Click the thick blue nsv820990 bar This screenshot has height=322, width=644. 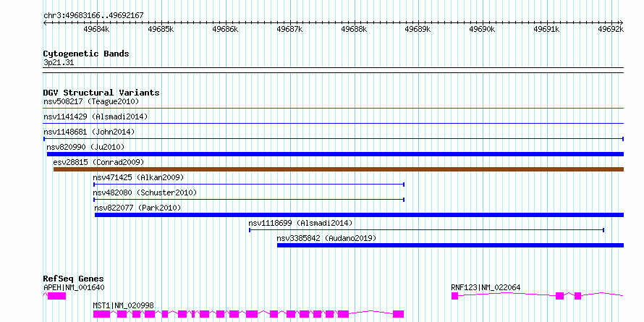335,154
